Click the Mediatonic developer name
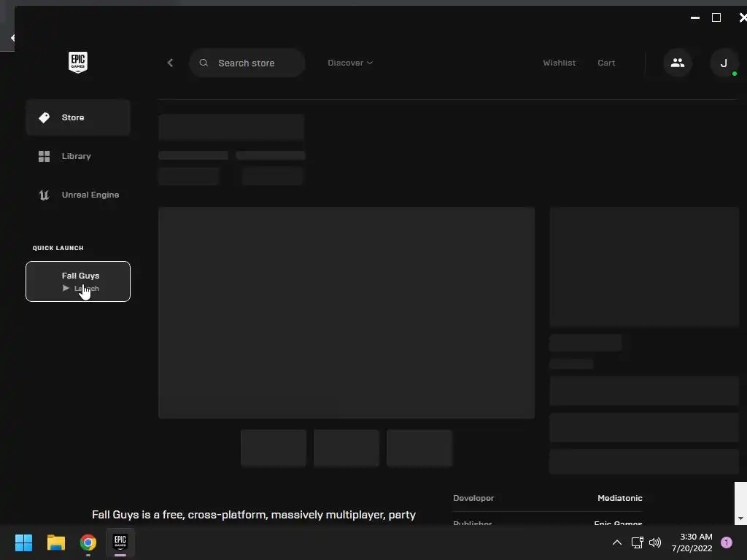 click(620, 498)
